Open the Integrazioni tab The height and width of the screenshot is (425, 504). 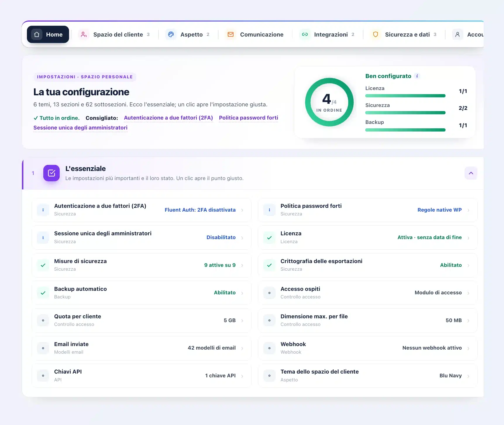pos(327,34)
